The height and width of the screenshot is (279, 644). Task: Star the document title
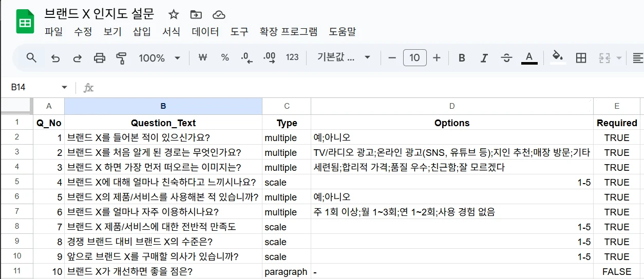174,14
